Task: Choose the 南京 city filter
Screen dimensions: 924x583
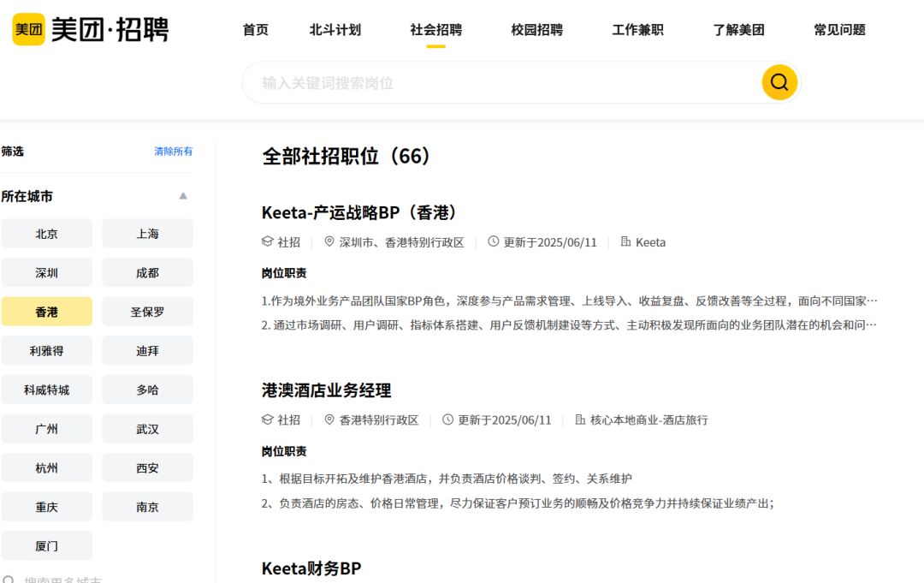Action: 147,507
